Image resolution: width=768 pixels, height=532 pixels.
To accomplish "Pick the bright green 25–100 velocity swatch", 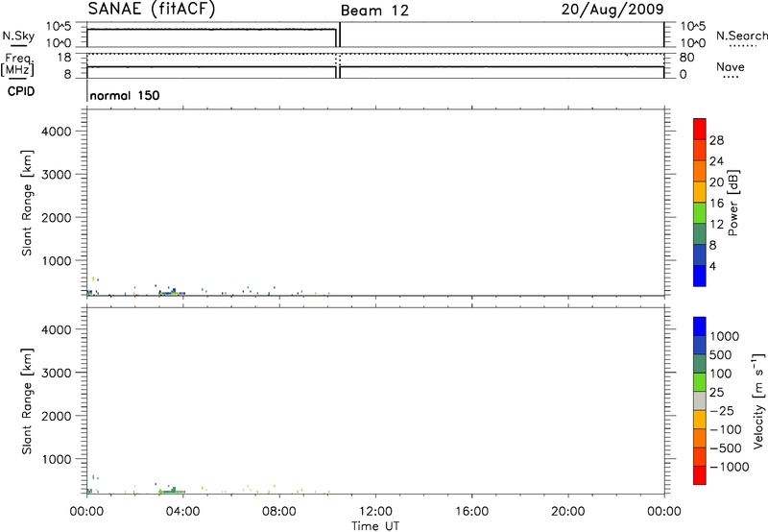I will click(x=700, y=382).
